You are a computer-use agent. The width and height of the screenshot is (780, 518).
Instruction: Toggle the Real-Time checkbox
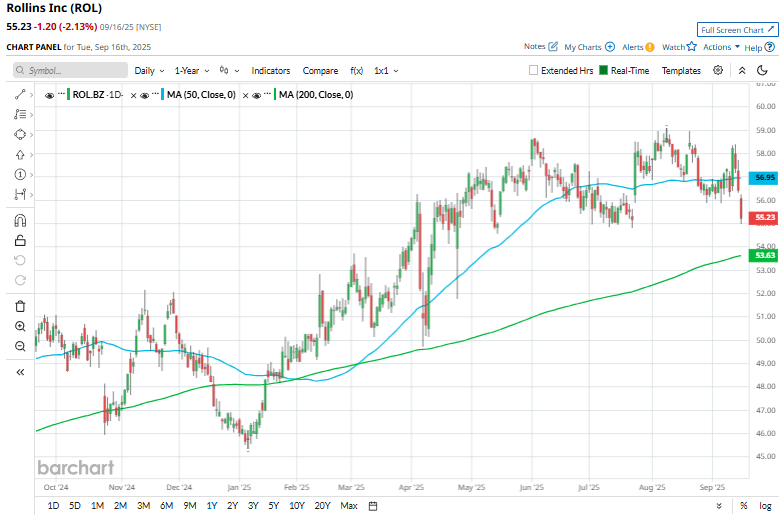(603, 70)
